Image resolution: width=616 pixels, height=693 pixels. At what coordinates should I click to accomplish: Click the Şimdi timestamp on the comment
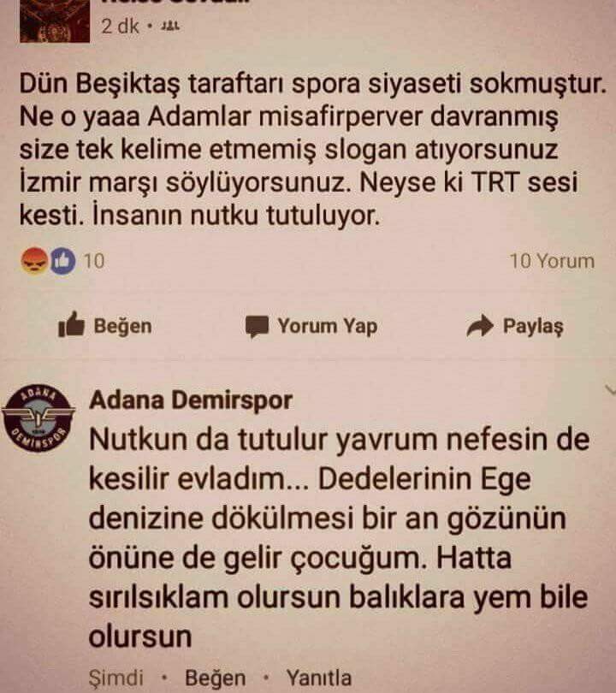(x=116, y=678)
